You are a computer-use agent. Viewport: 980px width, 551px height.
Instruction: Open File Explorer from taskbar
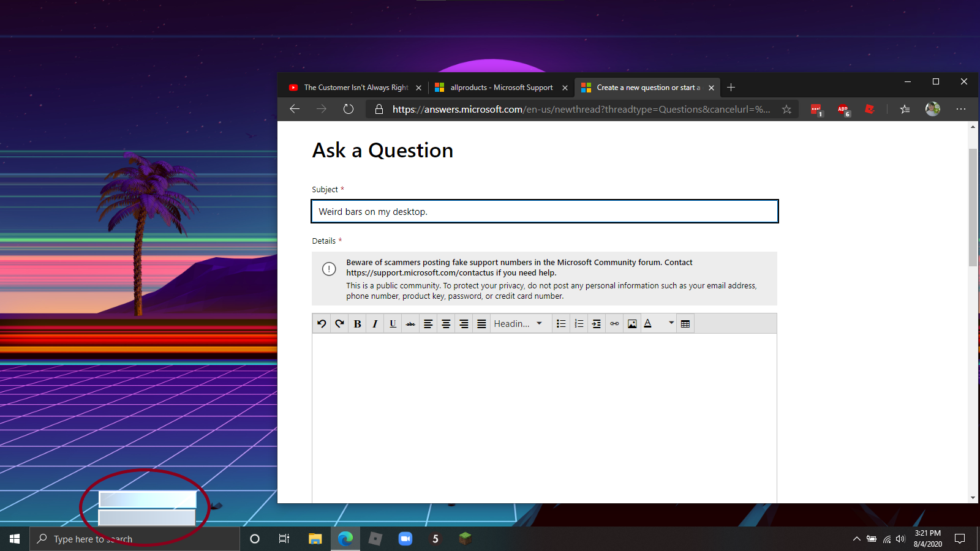click(x=315, y=539)
